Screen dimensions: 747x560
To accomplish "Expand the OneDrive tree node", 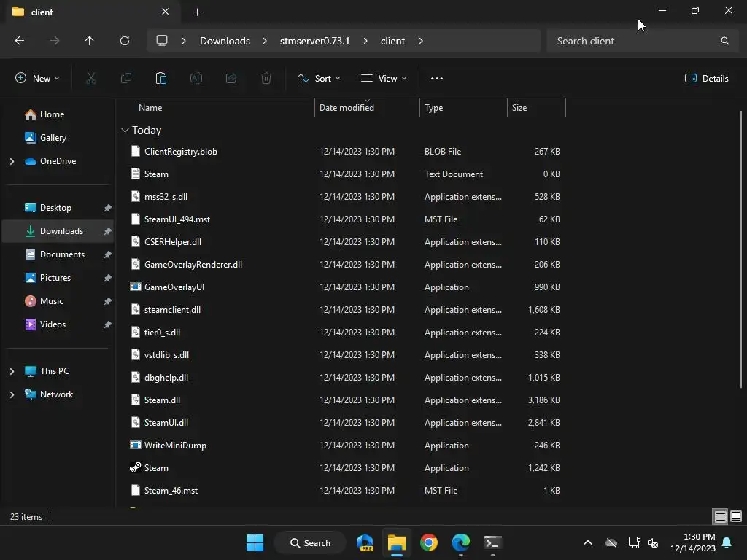I will click(x=12, y=161).
